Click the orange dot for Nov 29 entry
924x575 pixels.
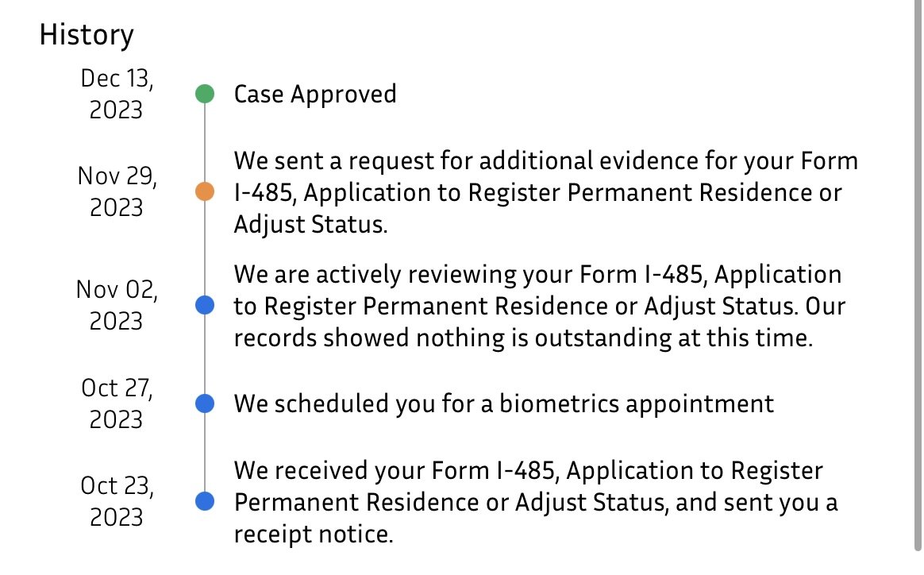pos(205,192)
